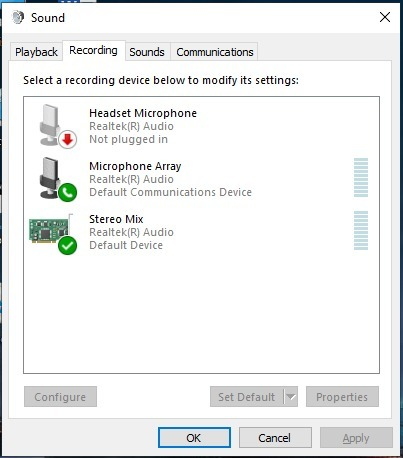
Task: Click the Apply button
Action: coord(356,438)
